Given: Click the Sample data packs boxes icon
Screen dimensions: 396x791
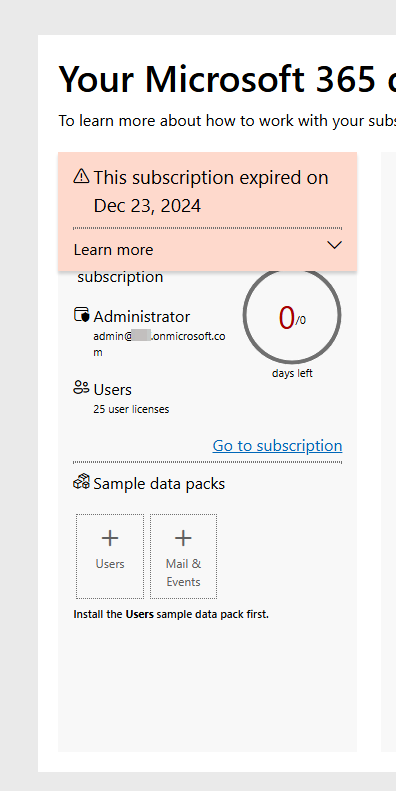Looking at the screenshot, I should coord(81,482).
